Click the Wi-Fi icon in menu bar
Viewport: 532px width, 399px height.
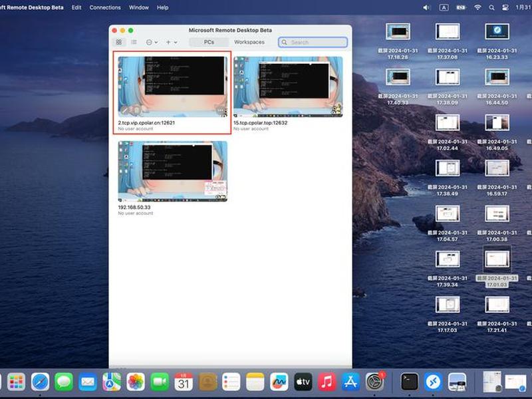click(x=477, y=7)
